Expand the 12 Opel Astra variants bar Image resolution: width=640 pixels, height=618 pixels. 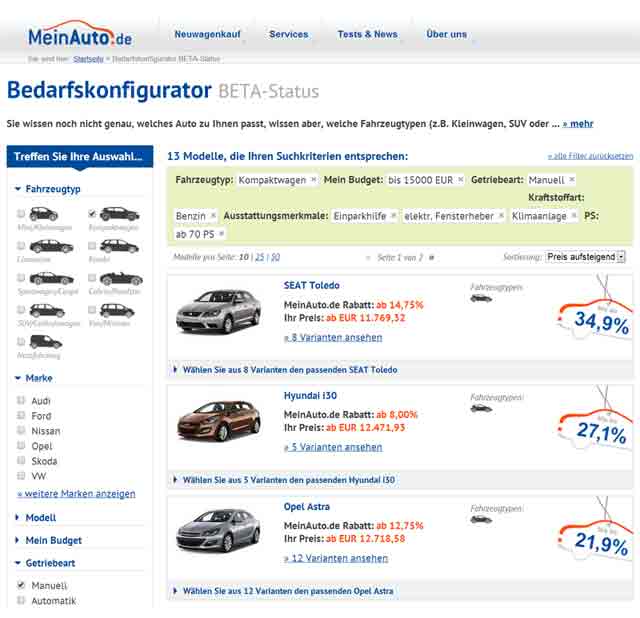400,591
